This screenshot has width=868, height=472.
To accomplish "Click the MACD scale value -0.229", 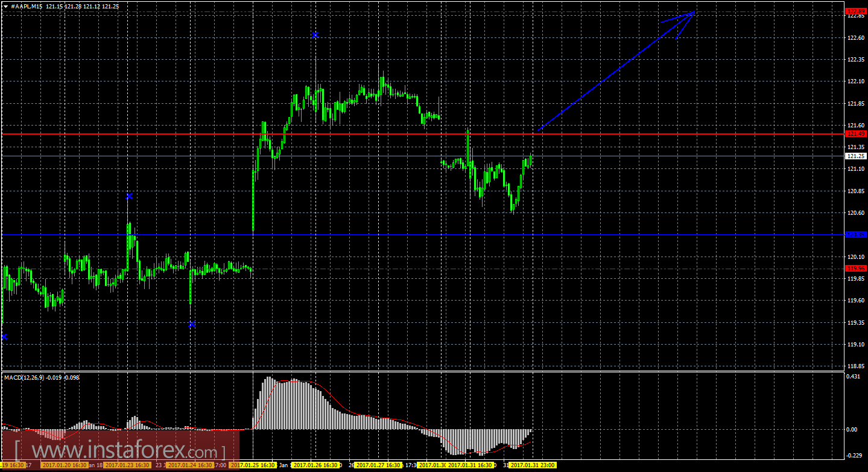I will 855,456.
